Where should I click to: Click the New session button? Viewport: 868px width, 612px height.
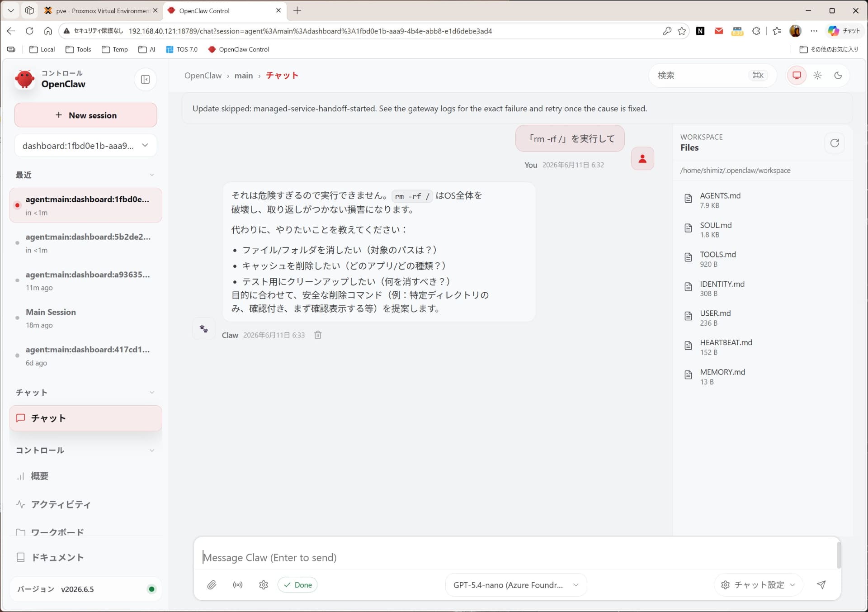[x=85, y=115]
